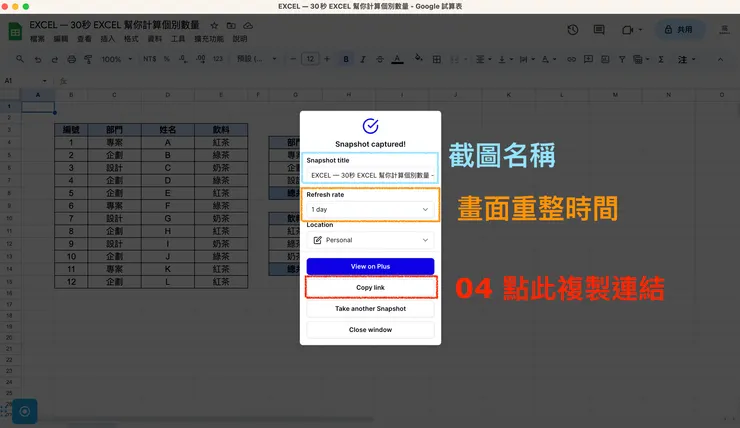Open the text color picker
740x428 pixels.
pos(397,59)
